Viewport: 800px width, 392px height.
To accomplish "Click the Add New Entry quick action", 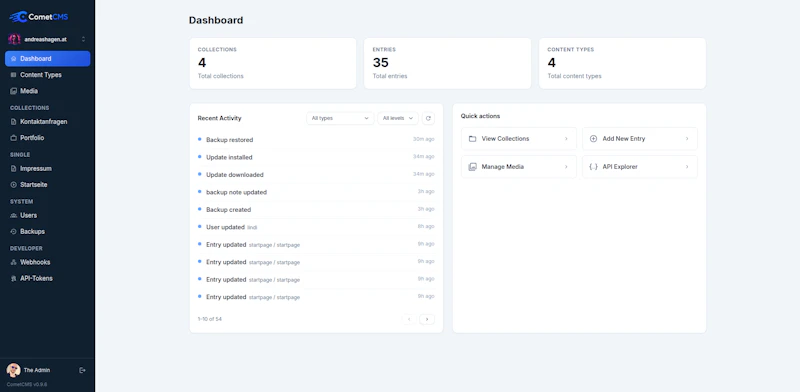I will (x=640, y=139).
